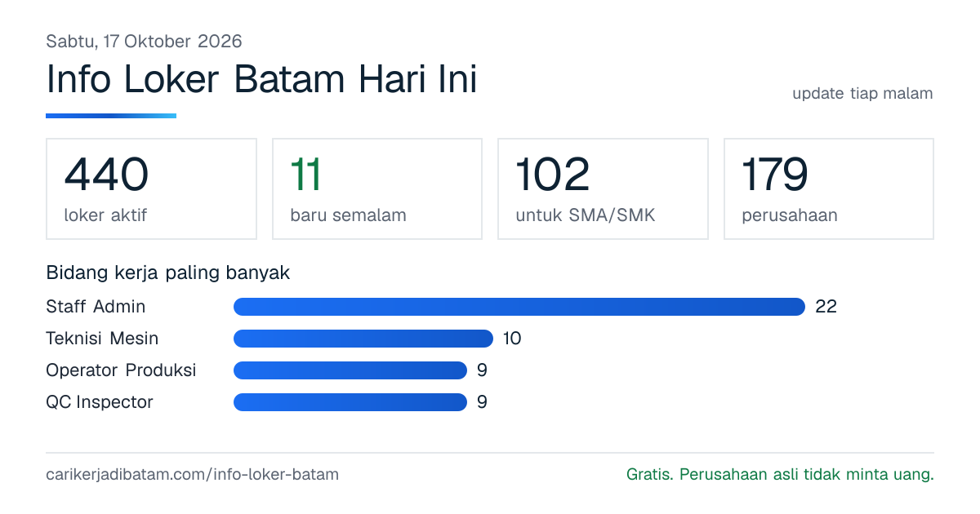Click the 'Info Loker Batam Hari Ini' heading
Viewport: 980px width, 514px height.
[x=261, y=80]
